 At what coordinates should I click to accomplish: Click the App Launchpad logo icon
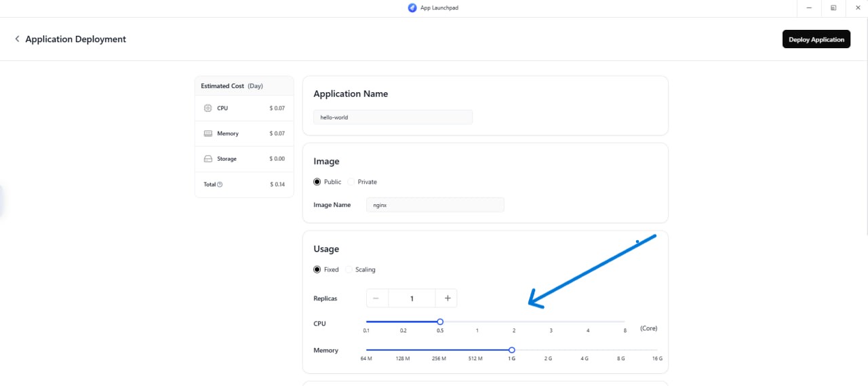pos(412,8)
